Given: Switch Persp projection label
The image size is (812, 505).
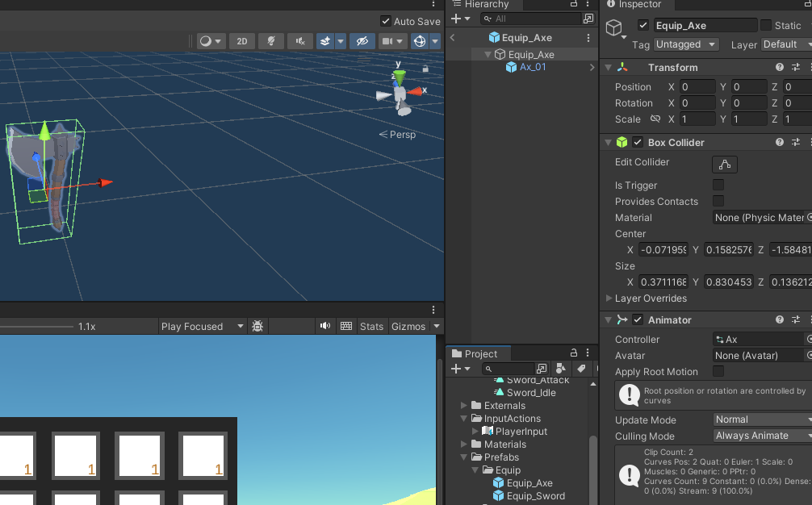Looking at the screenshot, I should tap(398, 135).
